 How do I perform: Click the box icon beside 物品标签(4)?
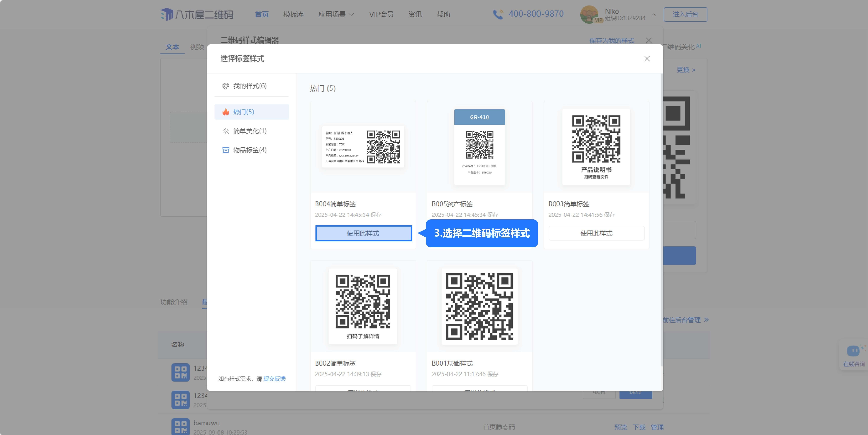click(225, 150)
